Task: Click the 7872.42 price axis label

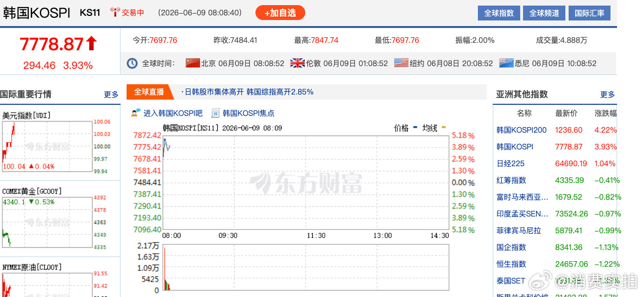Action: tap(147, 135)
